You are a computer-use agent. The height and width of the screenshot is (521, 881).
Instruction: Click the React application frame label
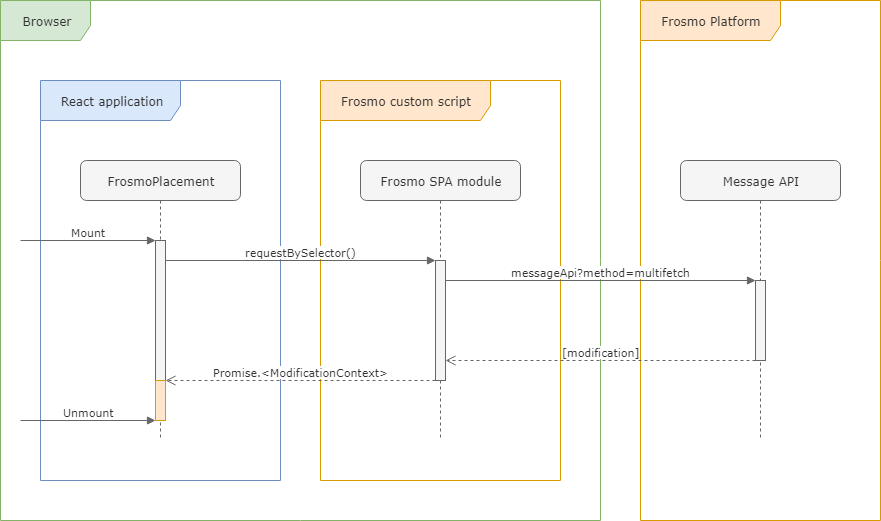point(111,101)
